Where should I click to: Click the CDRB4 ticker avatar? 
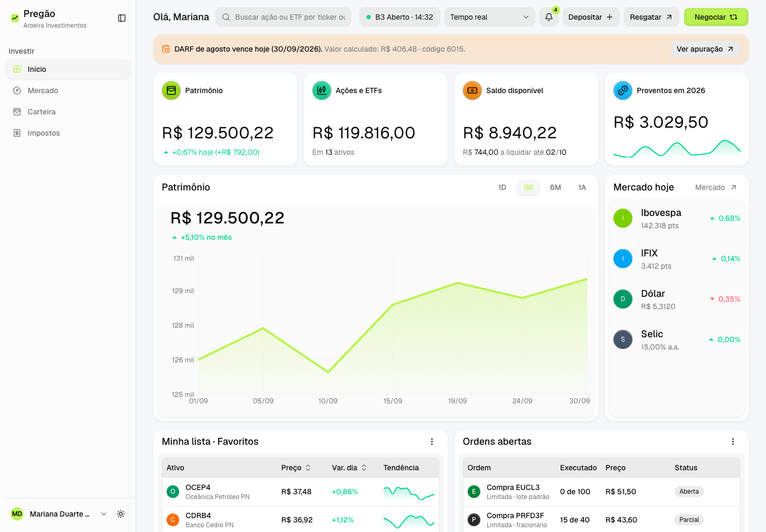(x=173, y=520)
